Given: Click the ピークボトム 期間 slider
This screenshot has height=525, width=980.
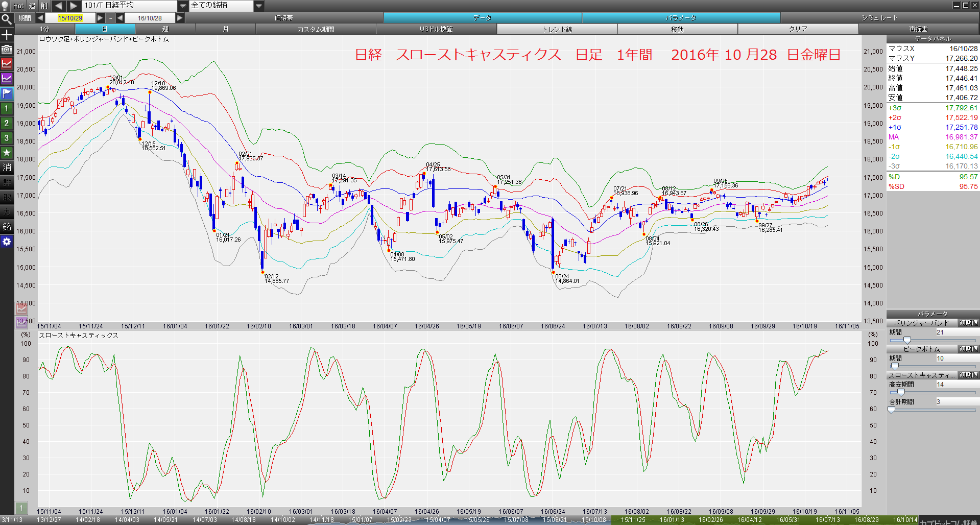Looking at the screenshot, I should 933,366.
